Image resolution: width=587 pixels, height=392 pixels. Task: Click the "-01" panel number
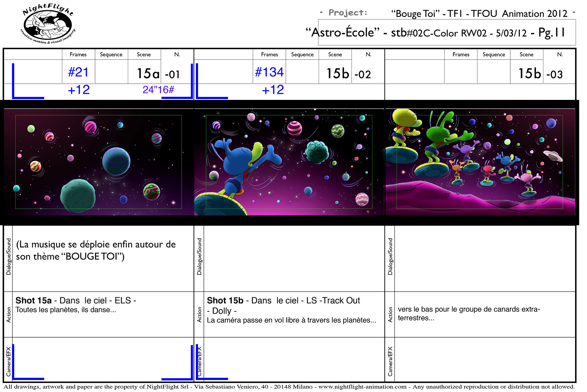(172, 74)
